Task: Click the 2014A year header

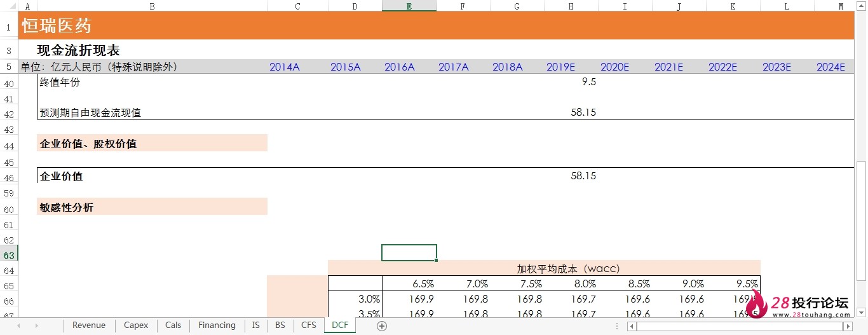Action: pos(284,67)
